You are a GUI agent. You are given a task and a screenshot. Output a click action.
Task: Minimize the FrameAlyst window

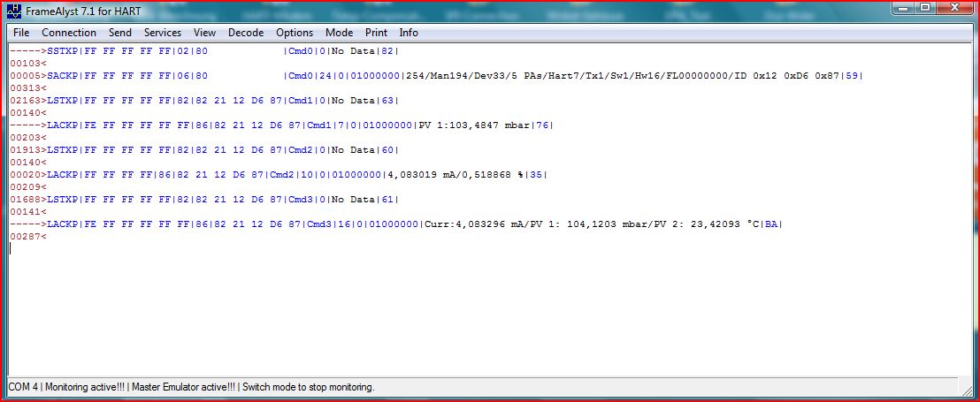click(x=902, y=8)
